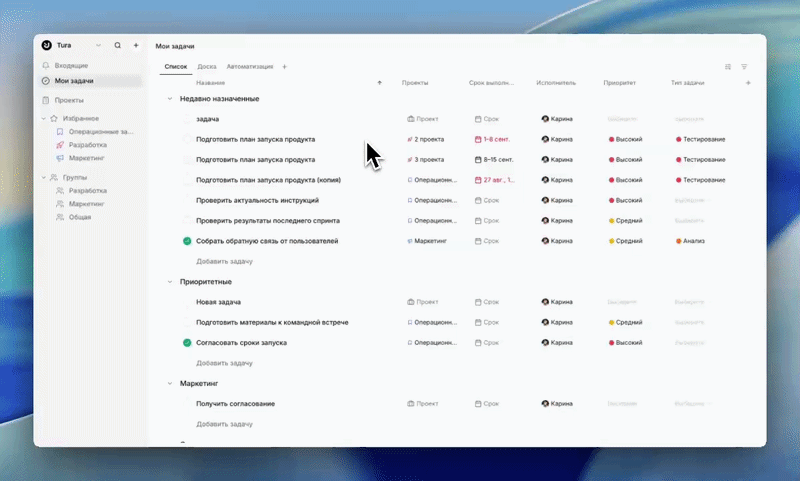Open favorite Операционные за... in sidebar
This screenshot has height=481, width=800.
(x=101, y=132)
